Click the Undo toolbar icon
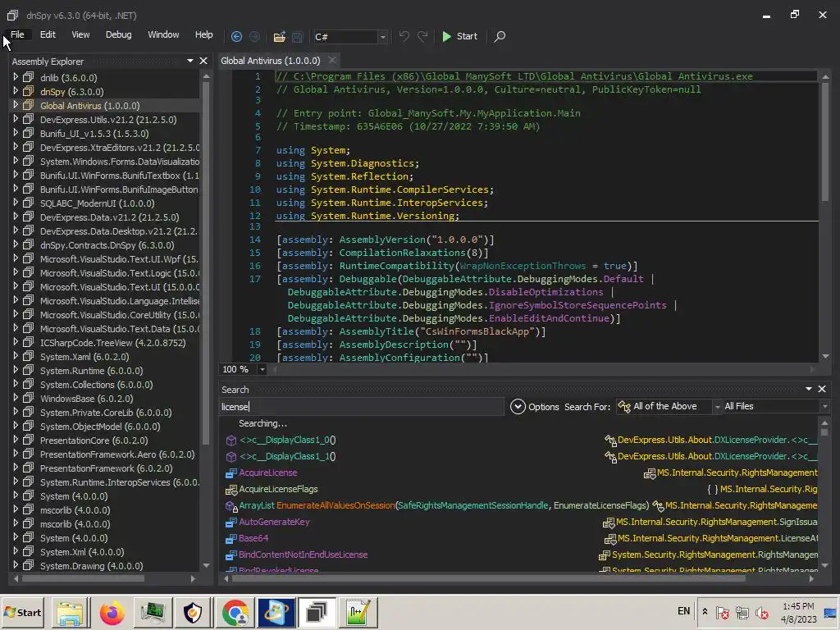This screenshot has width=840, height=630. tap(404, 36)
